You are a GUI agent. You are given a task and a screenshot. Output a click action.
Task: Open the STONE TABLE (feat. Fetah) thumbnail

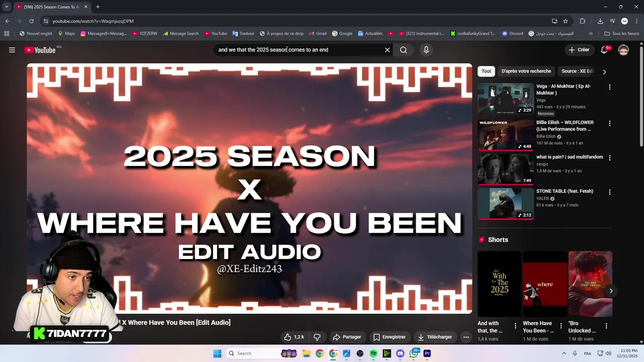[506, 204]
